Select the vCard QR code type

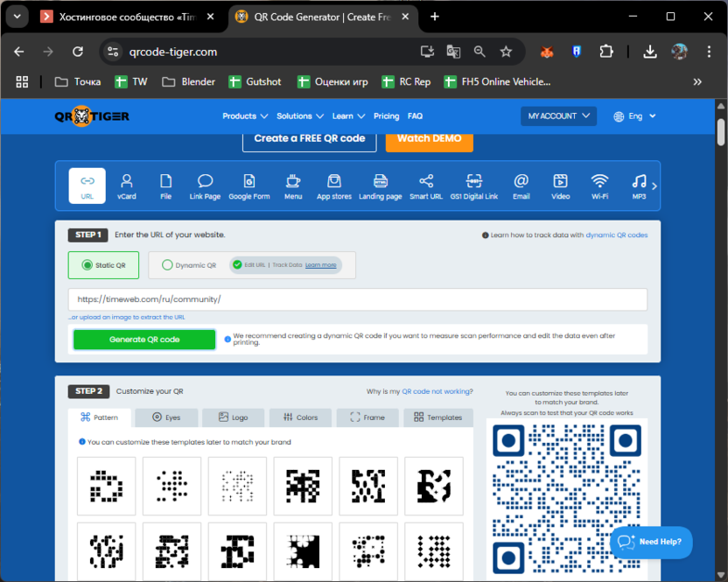pyautogui.click(x=126, y=184)
